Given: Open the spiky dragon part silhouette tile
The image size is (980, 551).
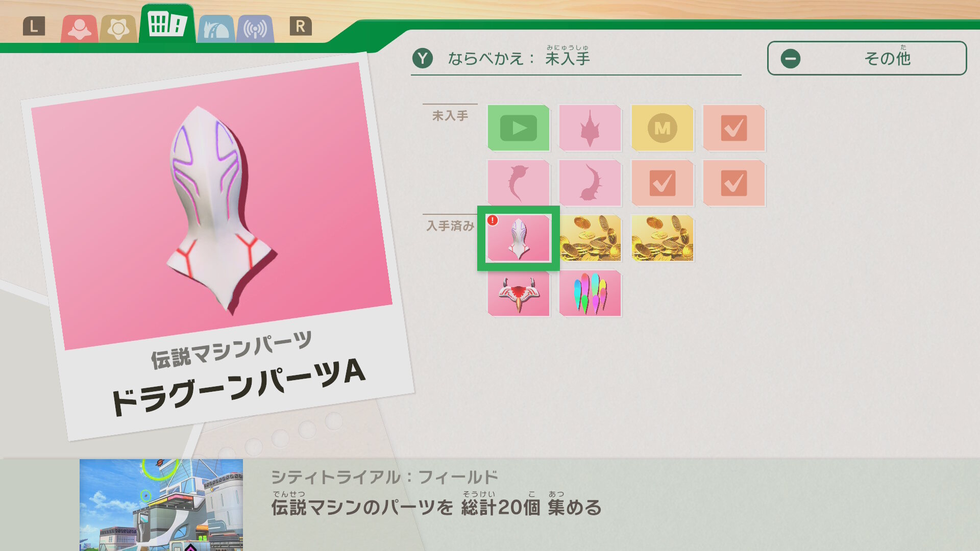Looking at the screenshot, I should [x=590, y=128].
